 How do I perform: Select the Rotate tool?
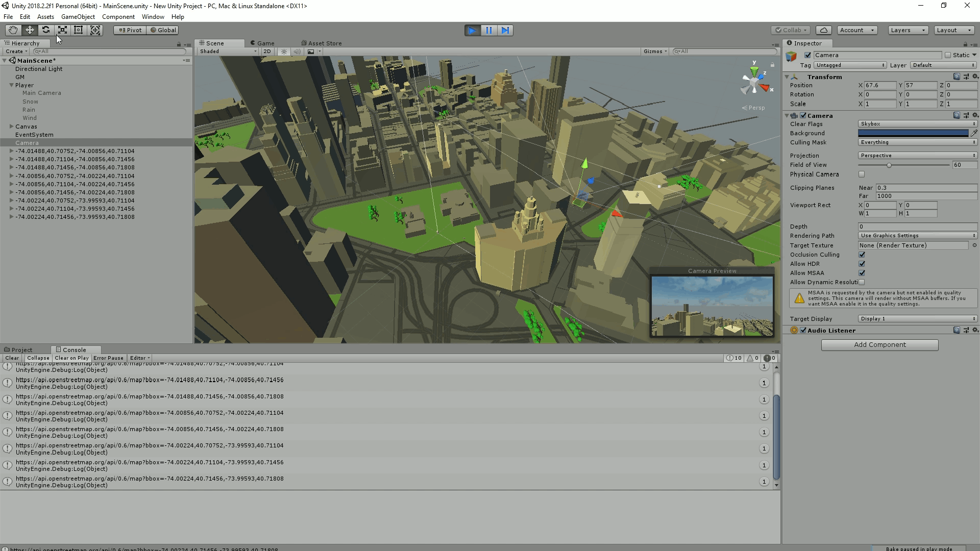(46, 30)
